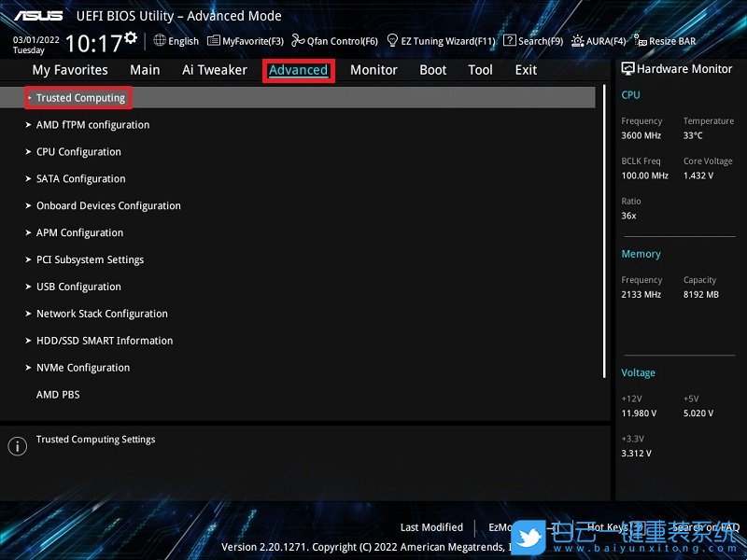Switch to the Boot tab
Screen dimensions: 747x560
point(432,69)
